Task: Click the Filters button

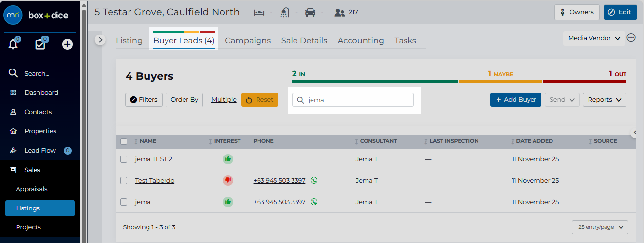Action: [x=144, y=100]
